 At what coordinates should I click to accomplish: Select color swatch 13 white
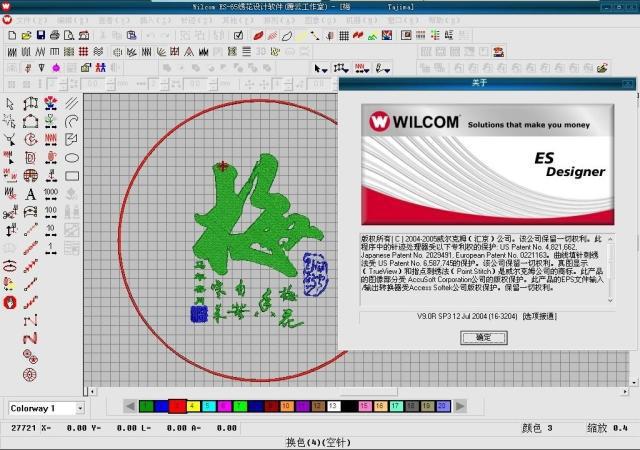333,406
